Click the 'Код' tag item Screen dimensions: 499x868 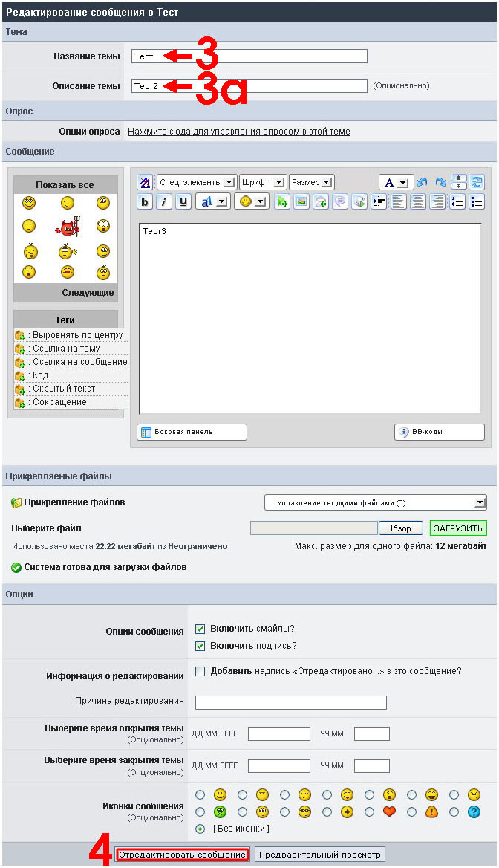pos(40,375)
